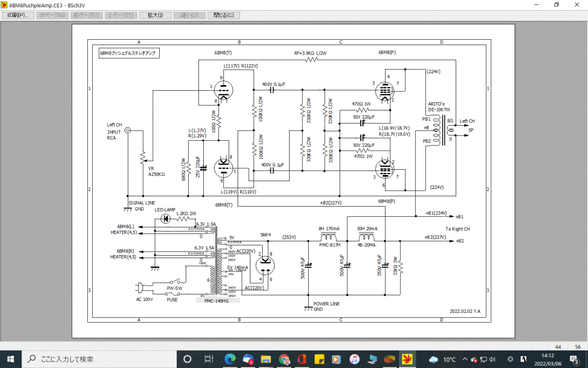Click the 'PW-SW' power switch label
The image size is (588, 368).
tap(174, 288)
